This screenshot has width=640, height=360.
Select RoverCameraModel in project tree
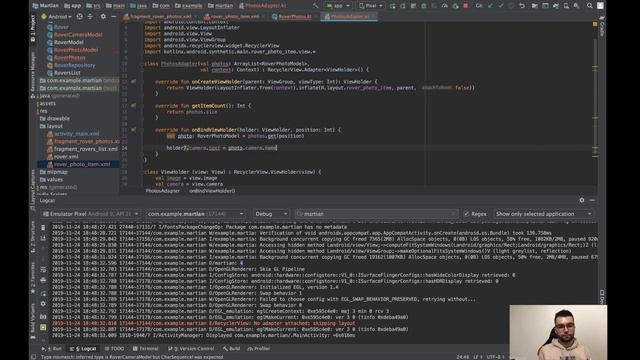[78, 35]
